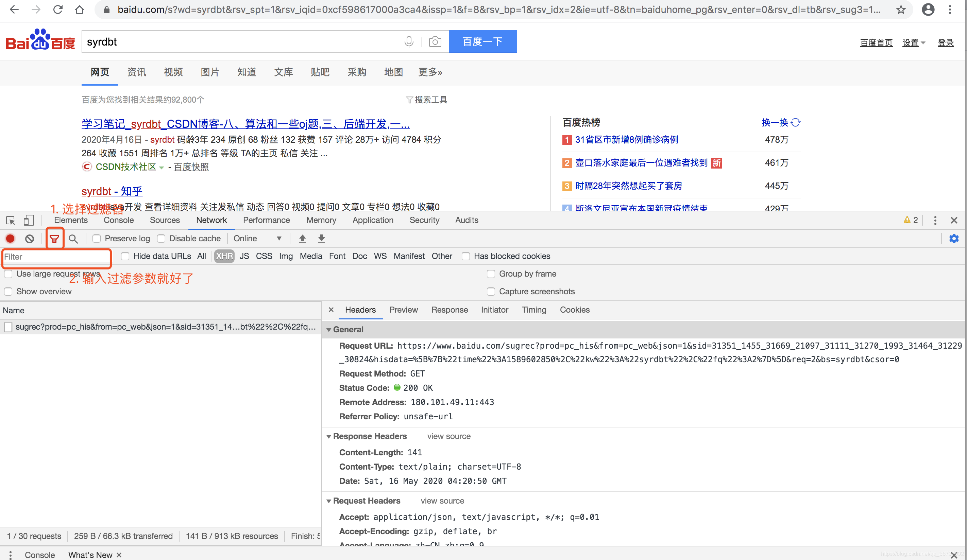Open the Online throttling dropdown
This screenshot has width=967, height=560.
(x=257, y=239)
